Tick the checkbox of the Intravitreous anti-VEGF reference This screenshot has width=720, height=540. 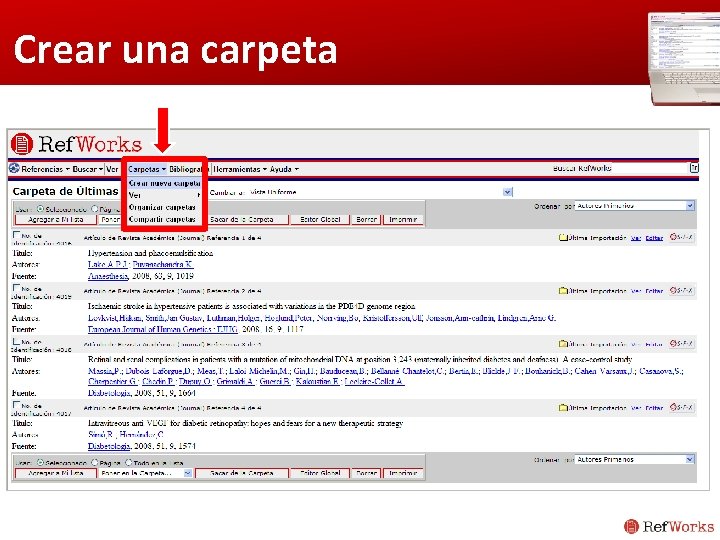pos(17,405)
